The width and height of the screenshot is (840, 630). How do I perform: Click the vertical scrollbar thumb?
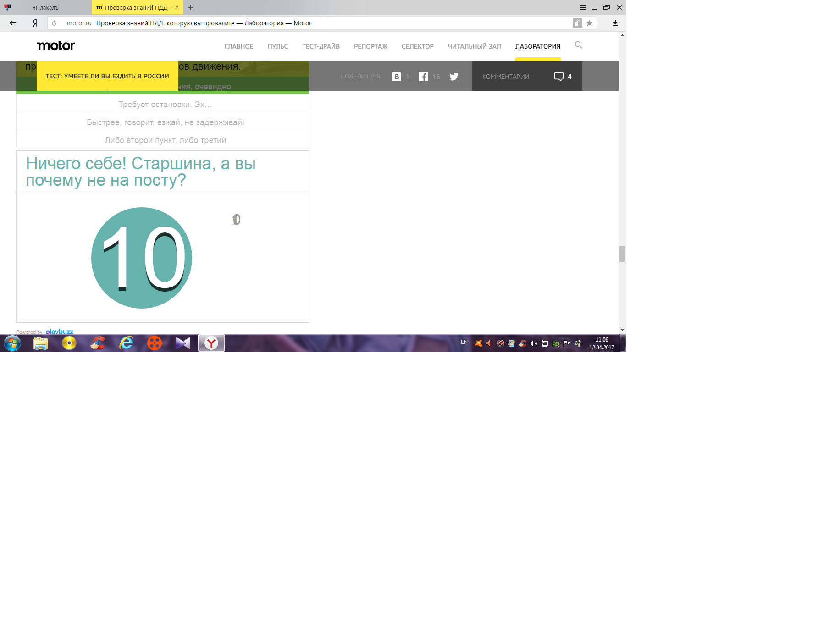[x=622, y=254]
